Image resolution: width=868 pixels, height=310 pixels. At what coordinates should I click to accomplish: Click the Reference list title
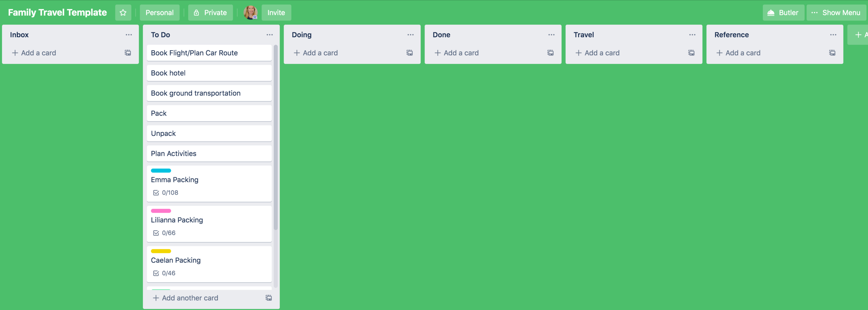(732, 35)
